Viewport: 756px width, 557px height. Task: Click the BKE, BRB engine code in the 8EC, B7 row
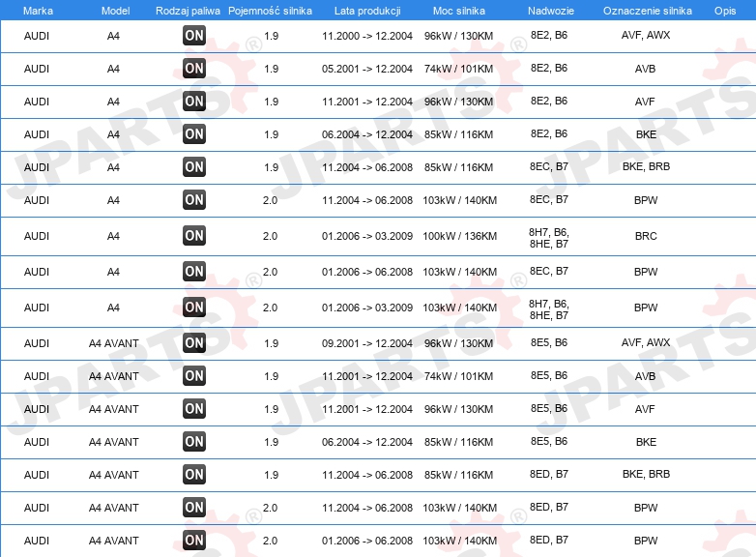646,166
